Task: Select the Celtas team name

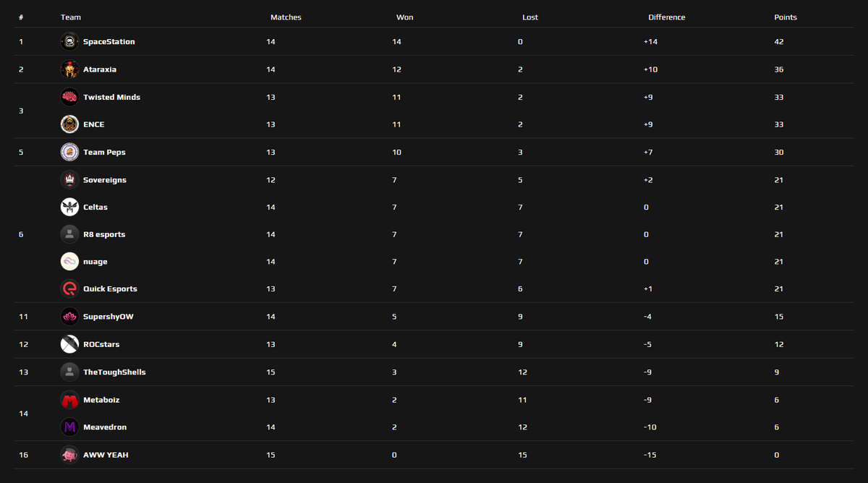Action: tap(95, 207)
